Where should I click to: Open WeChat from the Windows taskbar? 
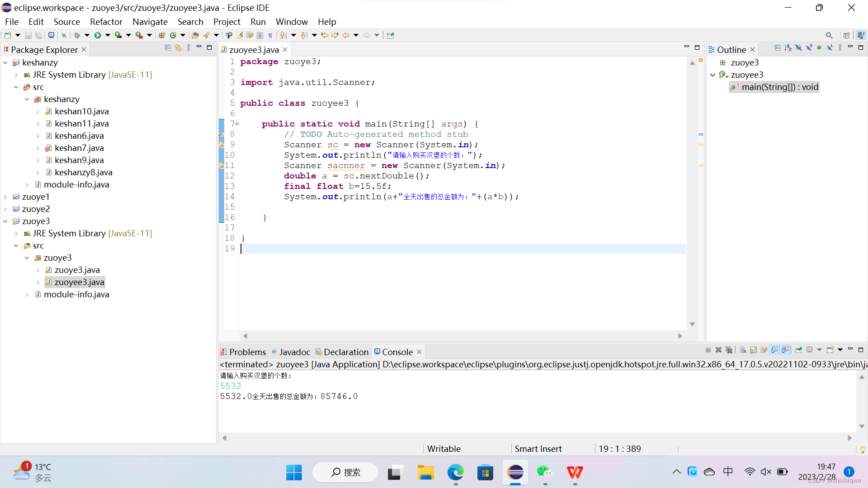(544, 472)
